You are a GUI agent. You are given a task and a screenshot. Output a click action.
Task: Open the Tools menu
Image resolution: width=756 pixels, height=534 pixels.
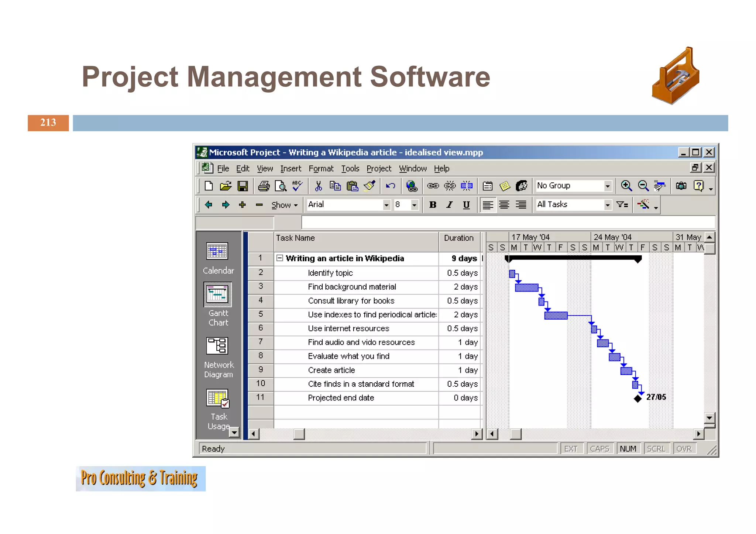[350, 169]
